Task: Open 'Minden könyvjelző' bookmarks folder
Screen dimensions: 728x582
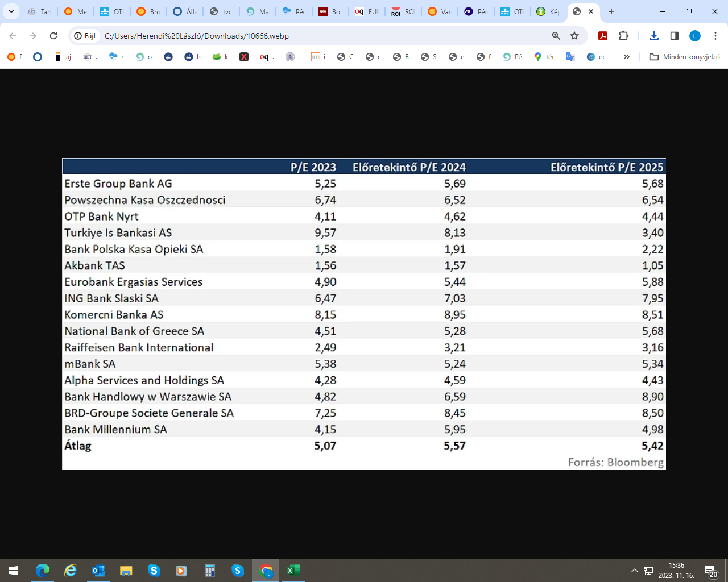Action: [685, 57]
